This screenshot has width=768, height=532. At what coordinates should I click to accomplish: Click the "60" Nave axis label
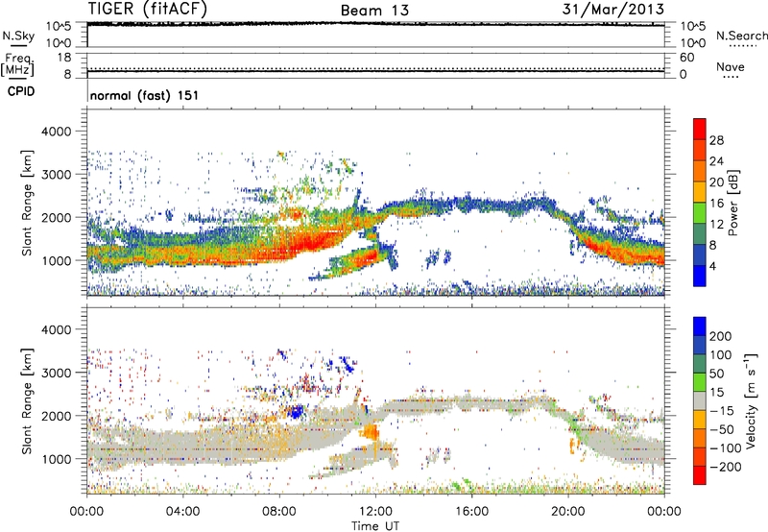click(686, 58)
